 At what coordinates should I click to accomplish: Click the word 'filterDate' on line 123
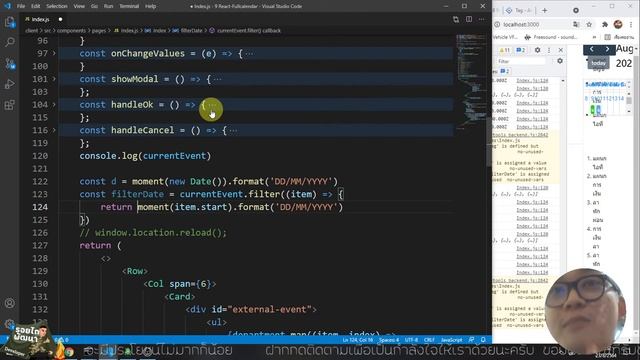pyautogui.click(x=138, y=194)
